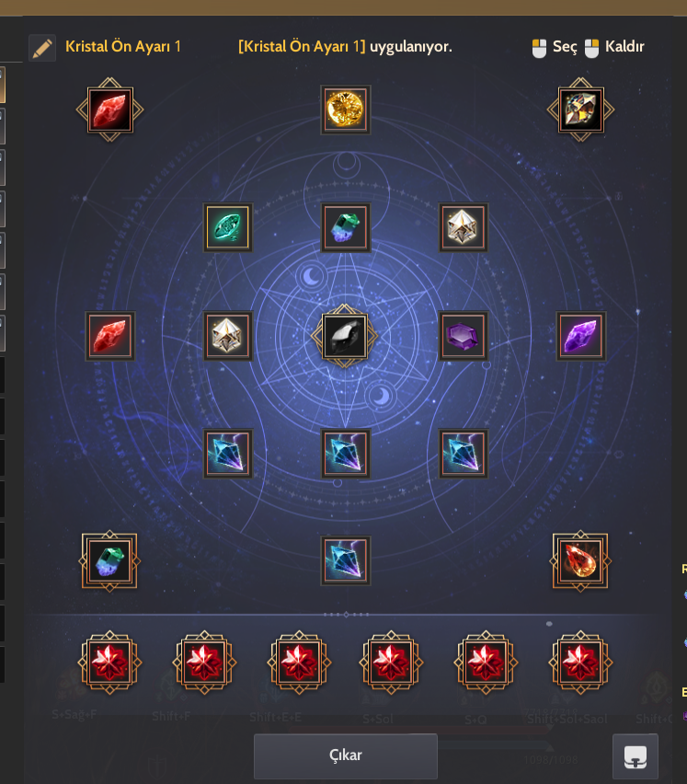This screenshot has height=784, width=687.
Task: Click the Kristal Ön Ayarı 1 preset name
Action: (x=123, y=47)
